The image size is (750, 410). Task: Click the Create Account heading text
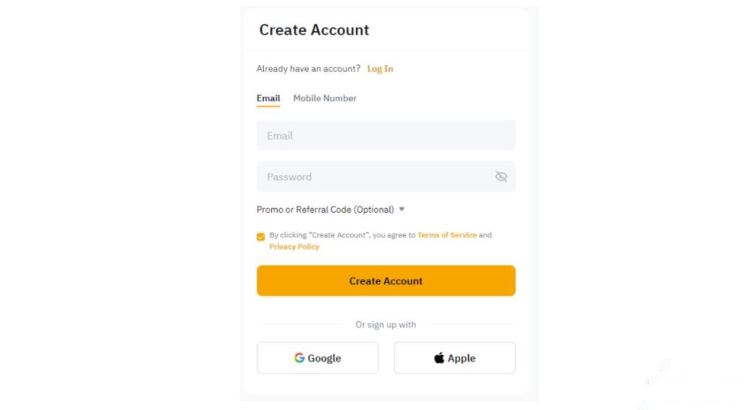tap(314, 30)
